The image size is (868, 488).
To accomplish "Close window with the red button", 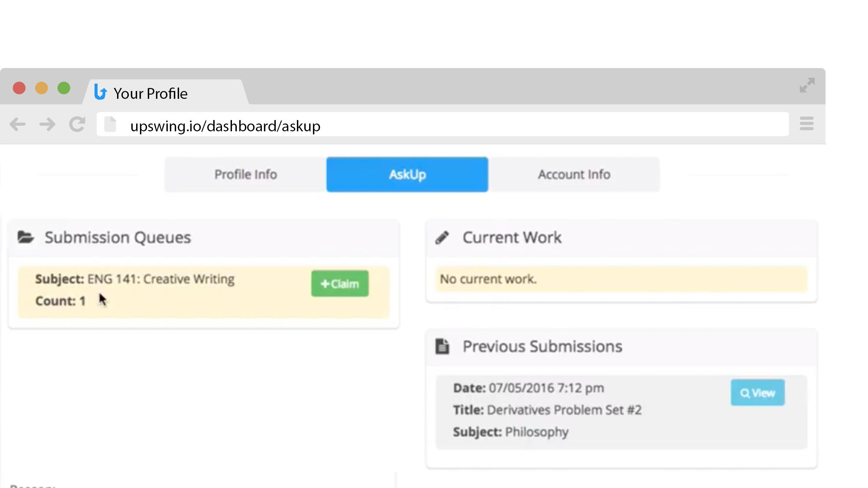I will (x=19, y=88).
